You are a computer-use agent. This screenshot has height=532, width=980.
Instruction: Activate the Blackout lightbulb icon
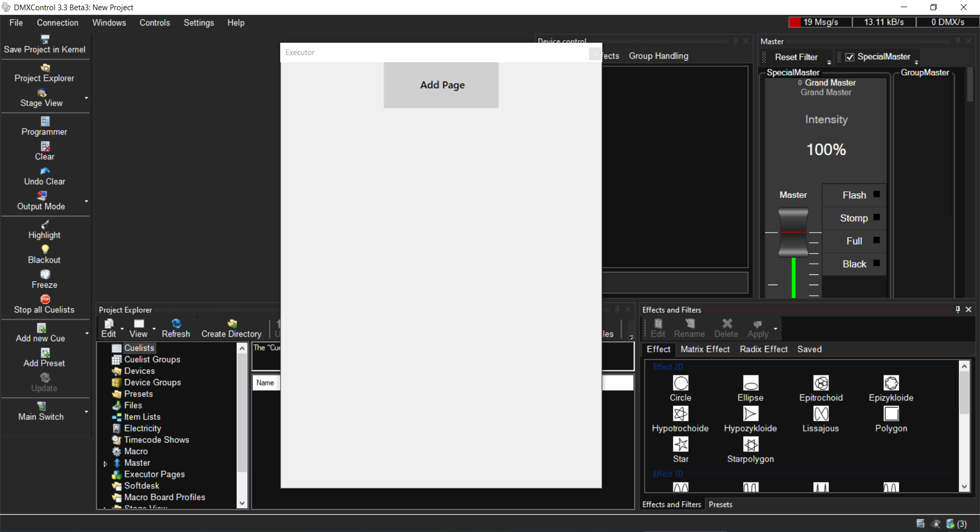45,249
